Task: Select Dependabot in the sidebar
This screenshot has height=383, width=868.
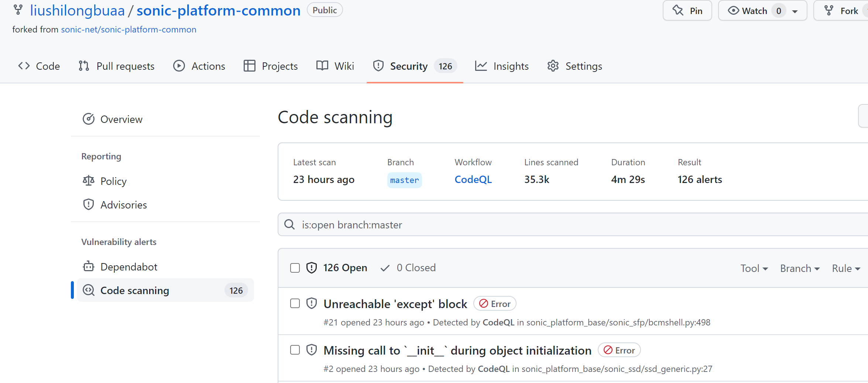Action: pyautogui.click(x=165, y=266)
